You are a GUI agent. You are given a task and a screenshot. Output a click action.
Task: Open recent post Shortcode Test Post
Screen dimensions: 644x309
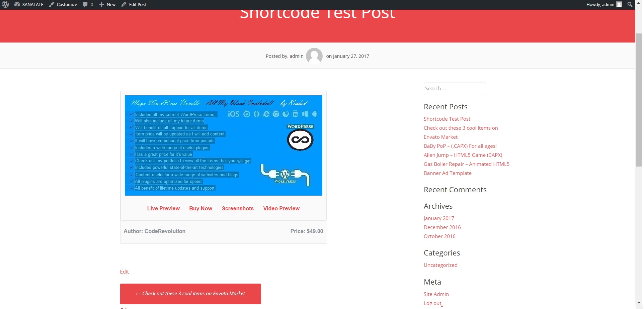pos(447,119)
